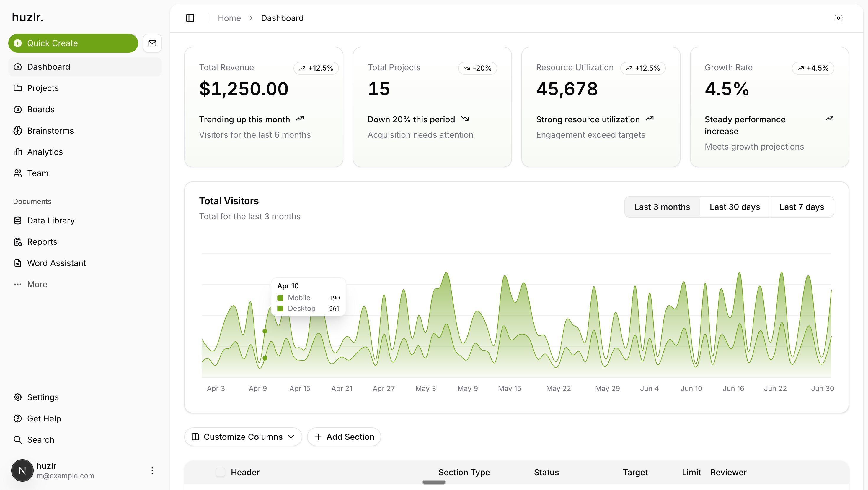The image size is (868, 490).
Task: Toggle light/dark theme in top right corner
Action: tap(838, 18)
